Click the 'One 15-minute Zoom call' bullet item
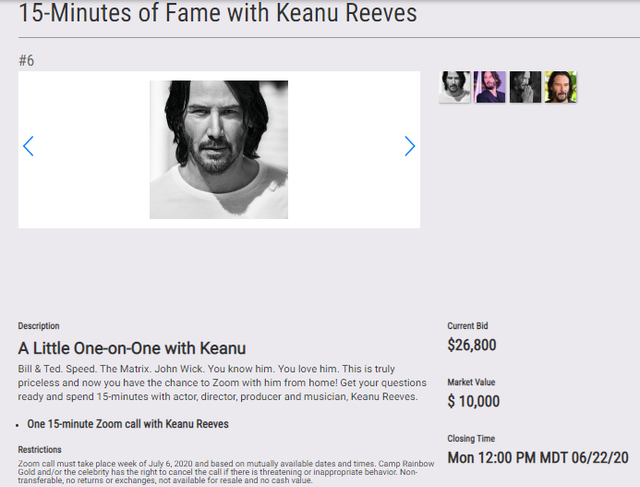 [128, 424]
